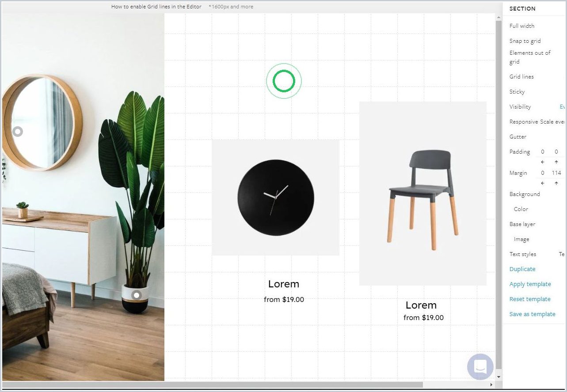
Task: Click the 'Full width' option label
Action: click(522, 26)
